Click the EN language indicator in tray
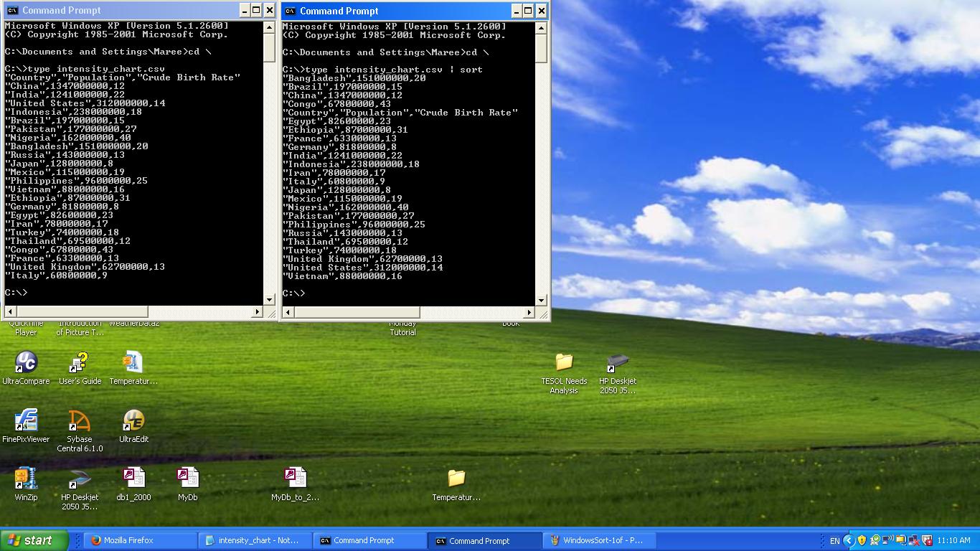This screenshot has height=551, width=980. (834, 540)
